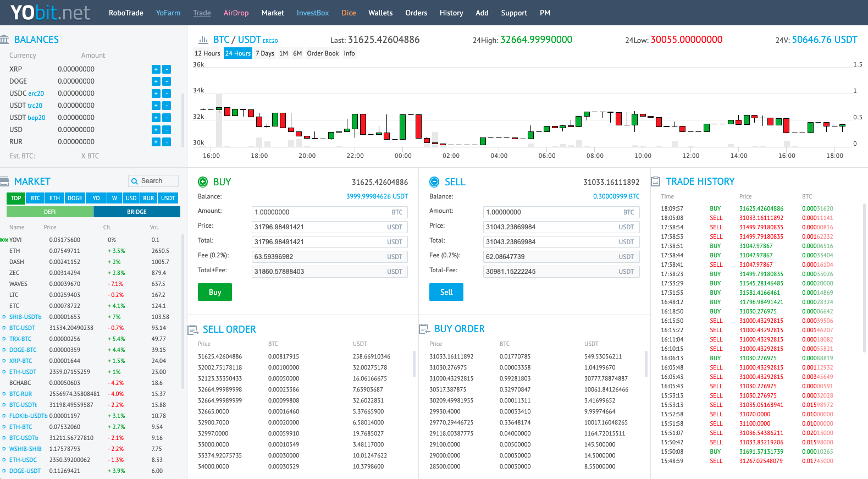Switch chart to 7 Days
Viewport: 868px width, 479px height.
[265, 53]
